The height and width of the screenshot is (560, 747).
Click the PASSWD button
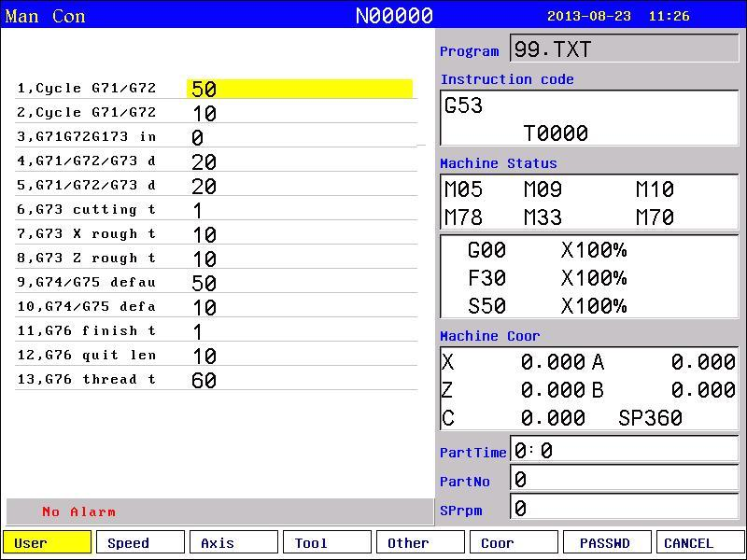(x=608, y=542)
